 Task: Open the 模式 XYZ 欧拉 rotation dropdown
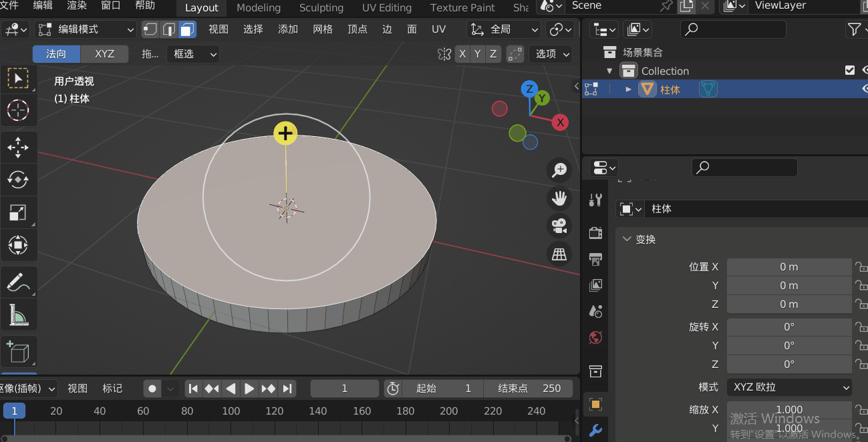(x=789, y=387)
